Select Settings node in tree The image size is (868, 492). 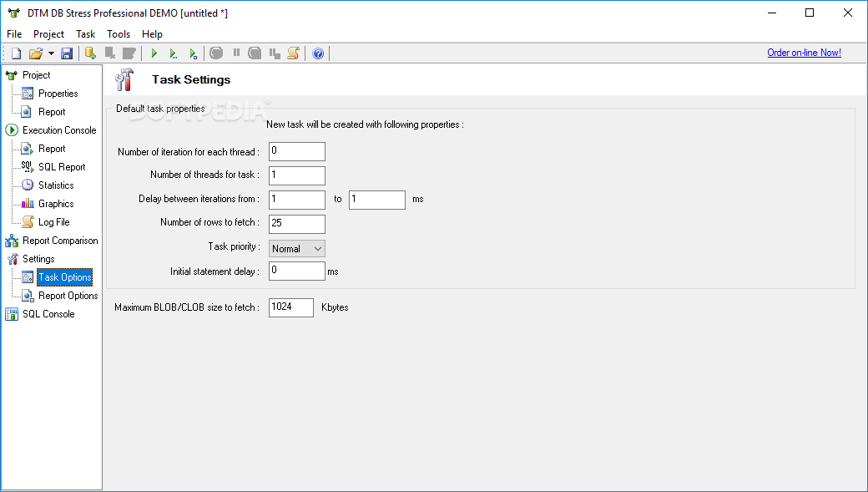click(38, 259)
